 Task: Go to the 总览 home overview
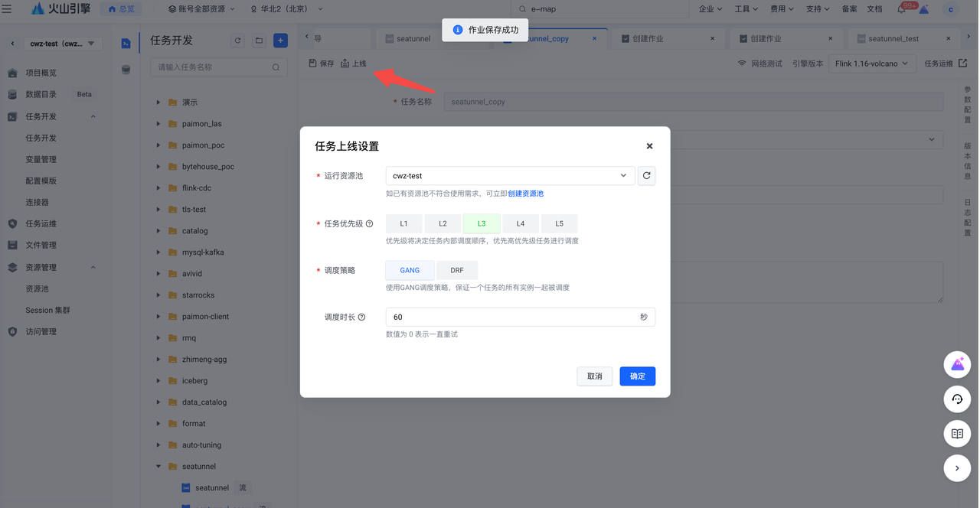(122, 9)
